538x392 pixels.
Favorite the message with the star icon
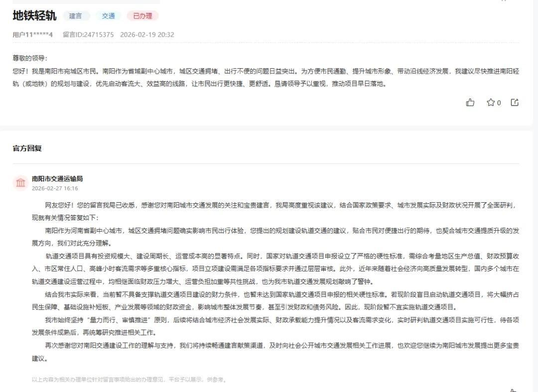[x=490, y=102]
